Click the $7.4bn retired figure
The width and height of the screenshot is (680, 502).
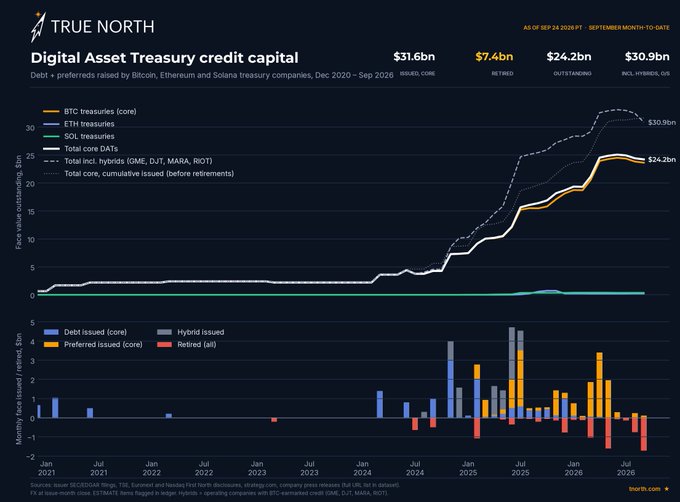click(494, 56)
